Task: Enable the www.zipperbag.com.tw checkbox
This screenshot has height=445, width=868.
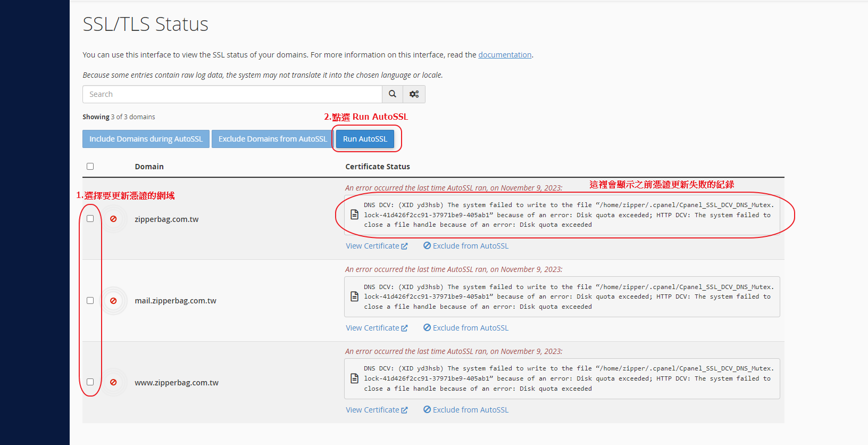Action: tap(90, 382)
